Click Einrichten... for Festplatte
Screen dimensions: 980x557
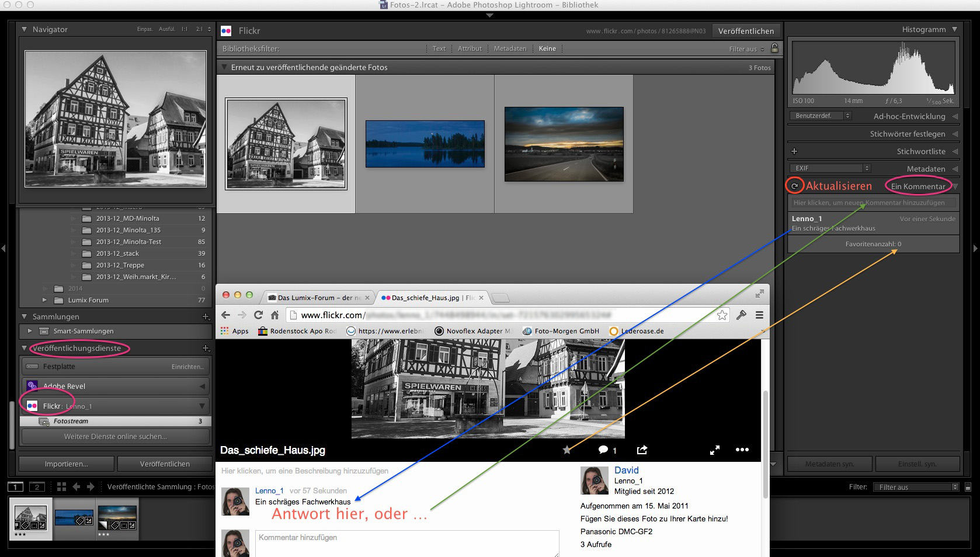[x=187, y=367]
